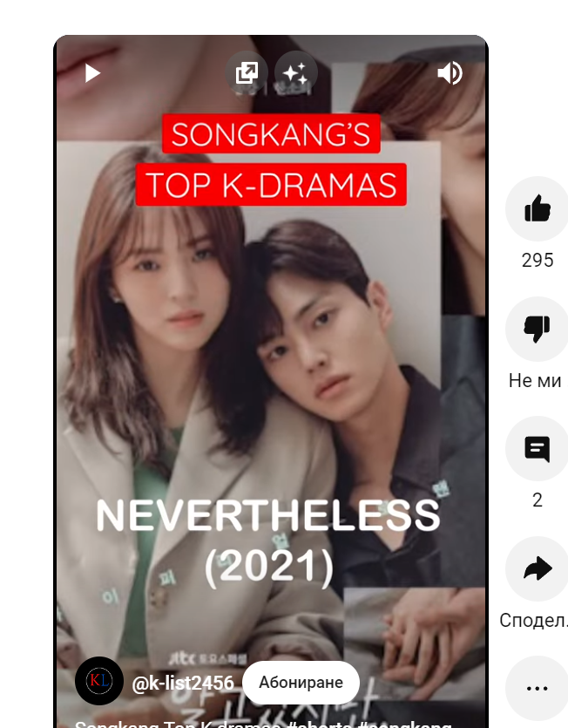
Task: Play the Shorts video
Action: tap(92, 73)
